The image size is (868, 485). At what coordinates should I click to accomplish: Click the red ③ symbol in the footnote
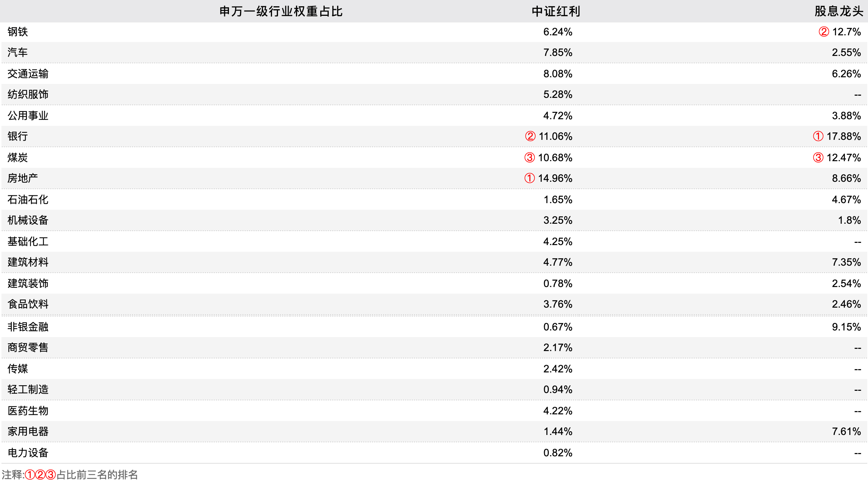point(50,475)
